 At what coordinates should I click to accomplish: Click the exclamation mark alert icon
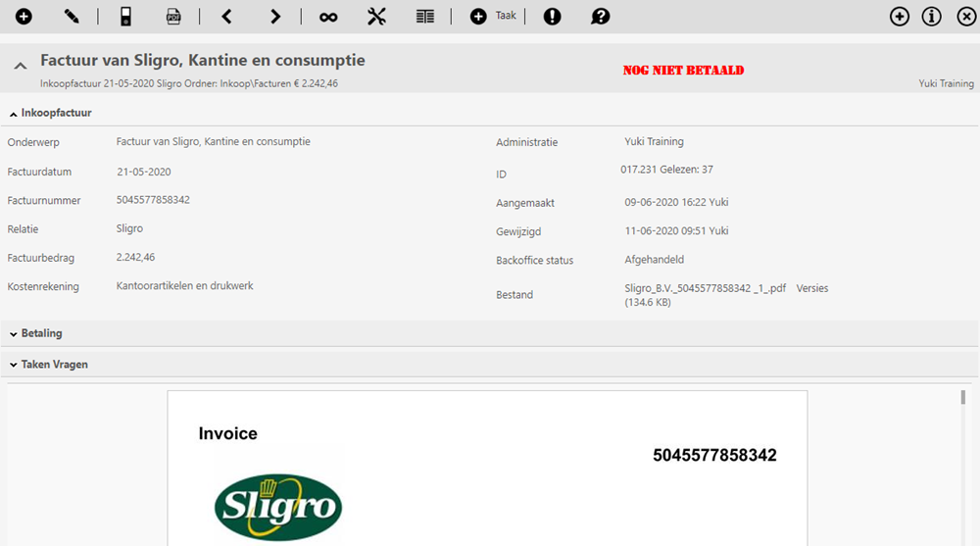(x=552, y=16)
